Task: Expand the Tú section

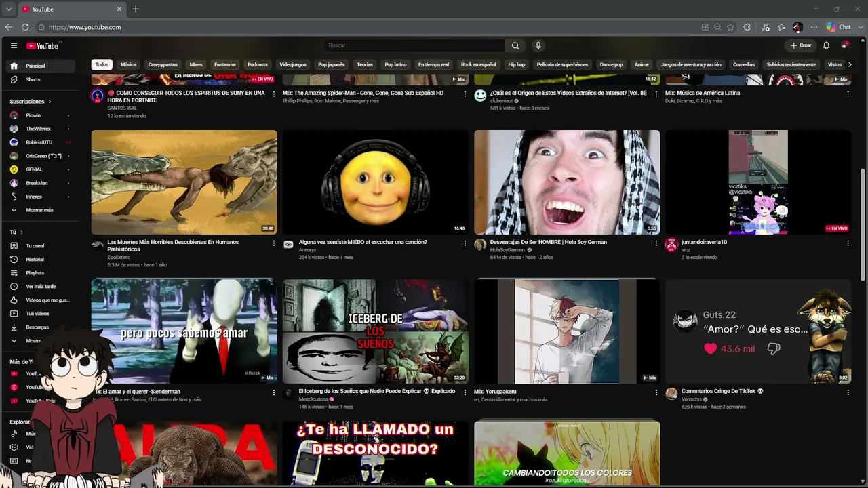Action: coord(16,232)
